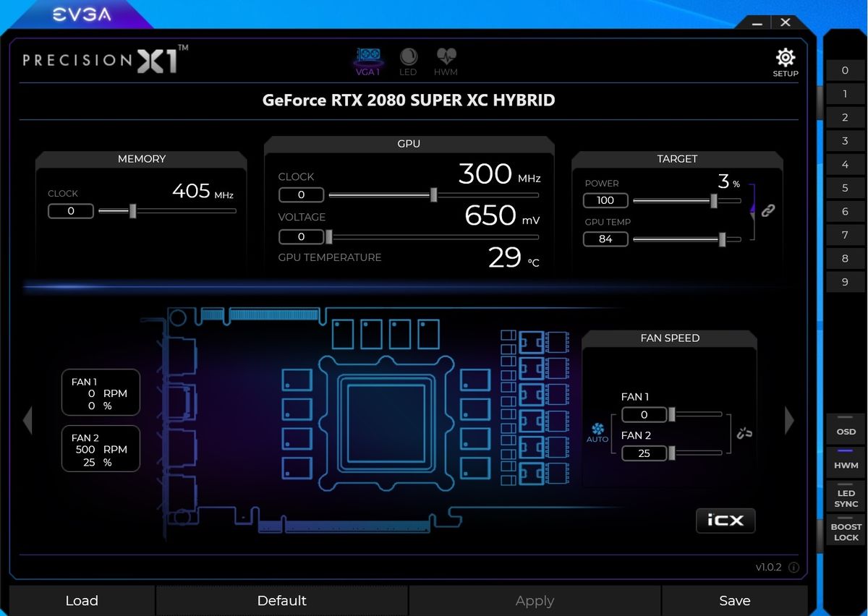Click the Fan 1 speed input field
The width and height of the screenshot is (868, 616).
[644, 415]
